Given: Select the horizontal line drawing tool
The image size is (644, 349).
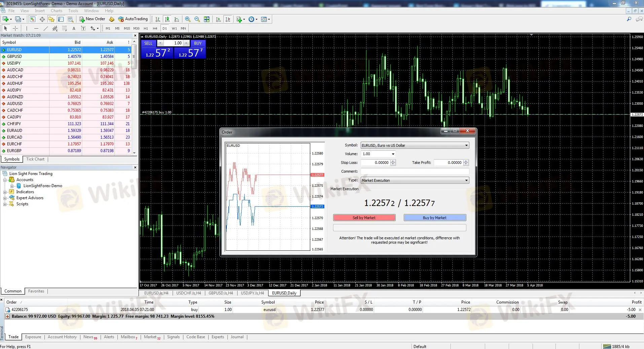Looking at the screenshot, I should (x=36, y=29).
